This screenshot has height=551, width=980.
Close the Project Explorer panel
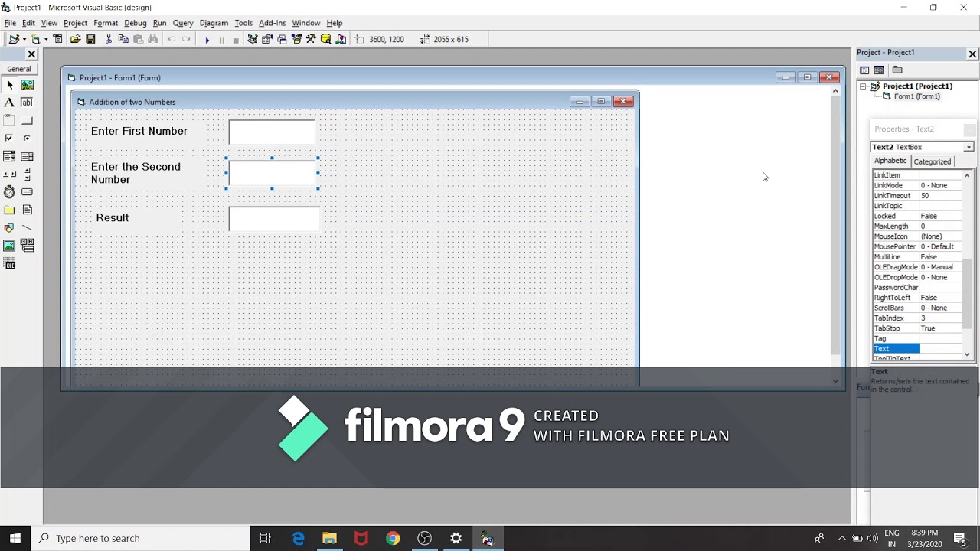pos(972,54)
